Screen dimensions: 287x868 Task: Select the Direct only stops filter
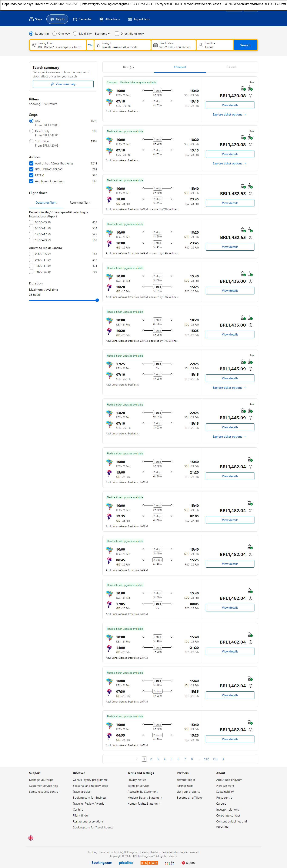[31, 131]
